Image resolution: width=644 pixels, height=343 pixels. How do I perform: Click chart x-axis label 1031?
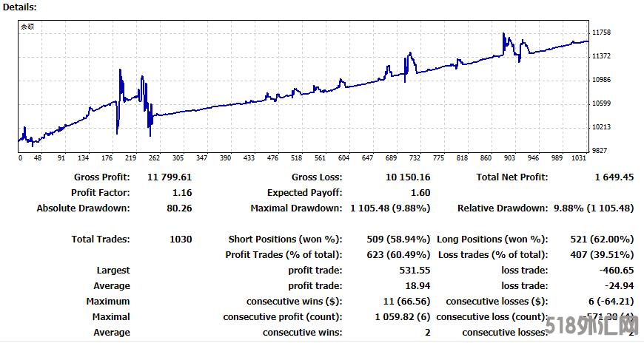579,158
